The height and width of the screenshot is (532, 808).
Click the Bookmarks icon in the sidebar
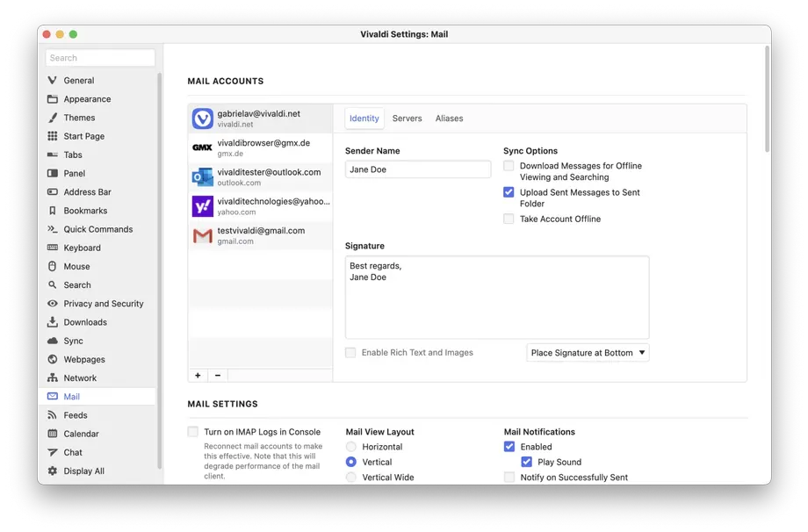click(x=52, y=210)
